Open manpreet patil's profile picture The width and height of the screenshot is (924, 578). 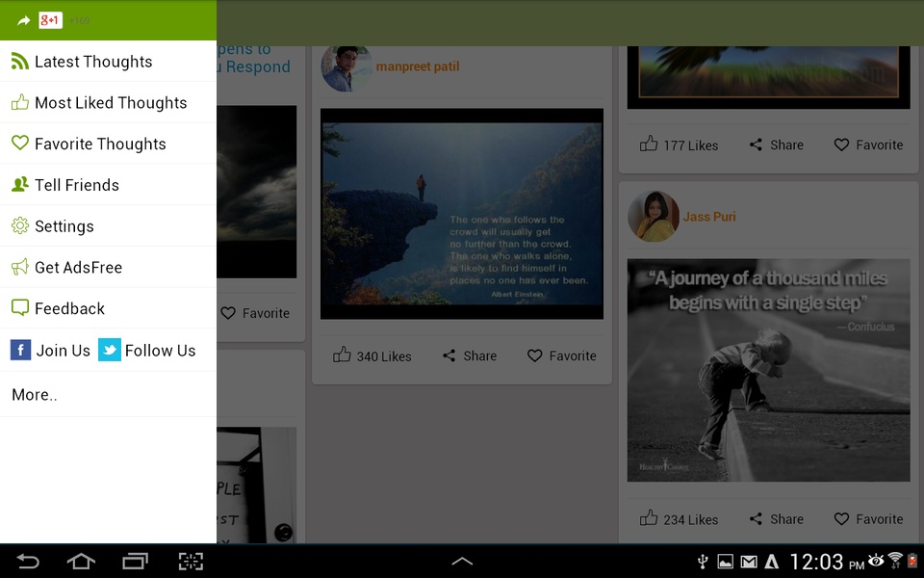(x=346, y=67)
